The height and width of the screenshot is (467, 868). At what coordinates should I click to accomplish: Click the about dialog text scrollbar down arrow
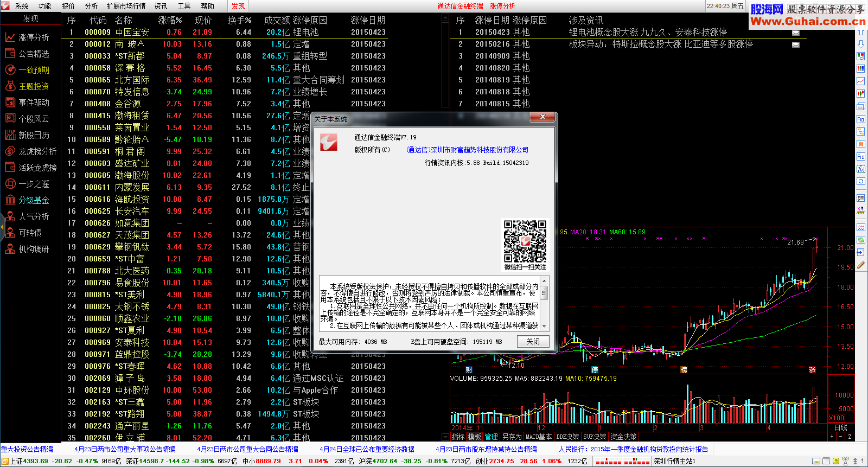click(x=544, y=327)
